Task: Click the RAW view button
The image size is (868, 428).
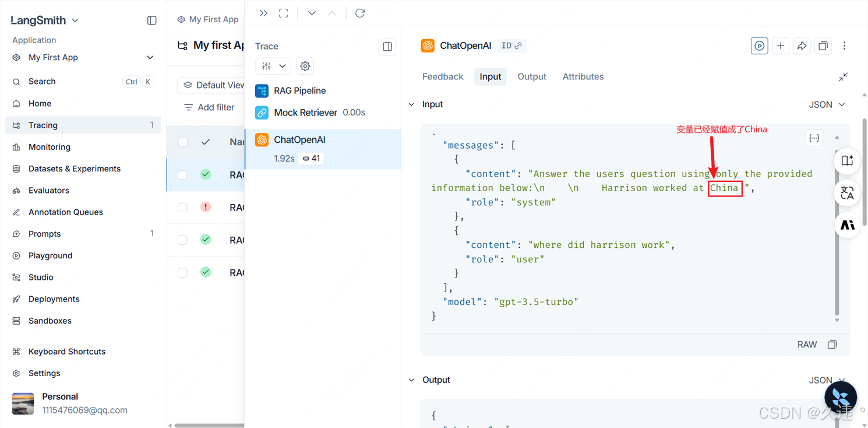Action: [807, 345]
